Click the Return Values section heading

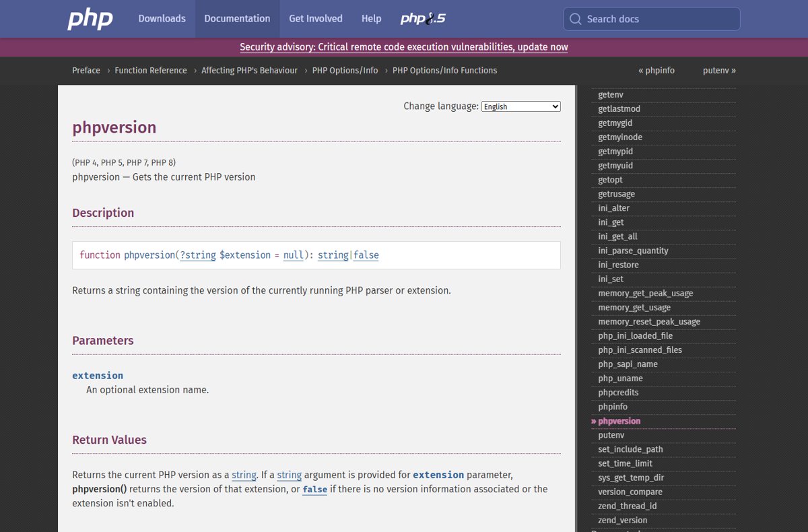click(x=109, y=440)
